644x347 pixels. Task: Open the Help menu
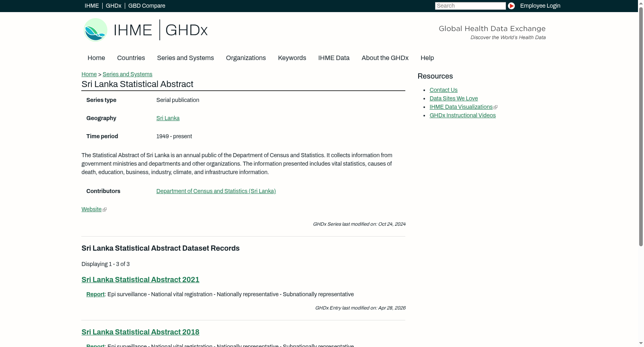pos(427,58)
